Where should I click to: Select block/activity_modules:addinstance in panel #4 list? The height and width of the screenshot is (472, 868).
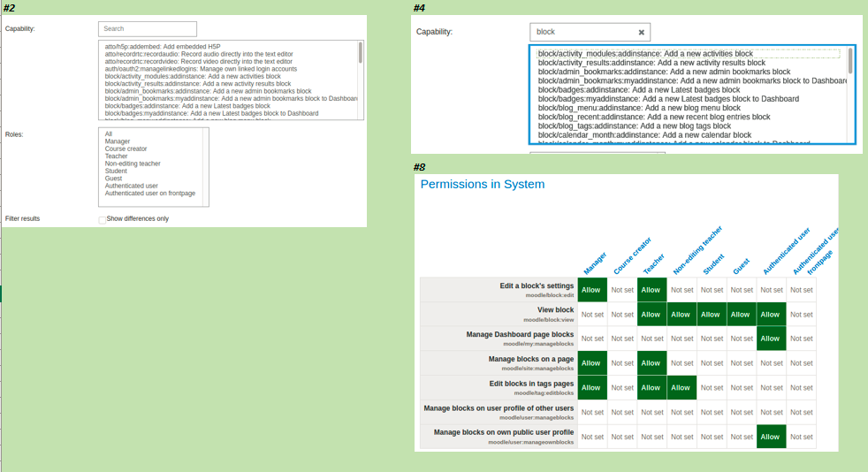[645, 54]
